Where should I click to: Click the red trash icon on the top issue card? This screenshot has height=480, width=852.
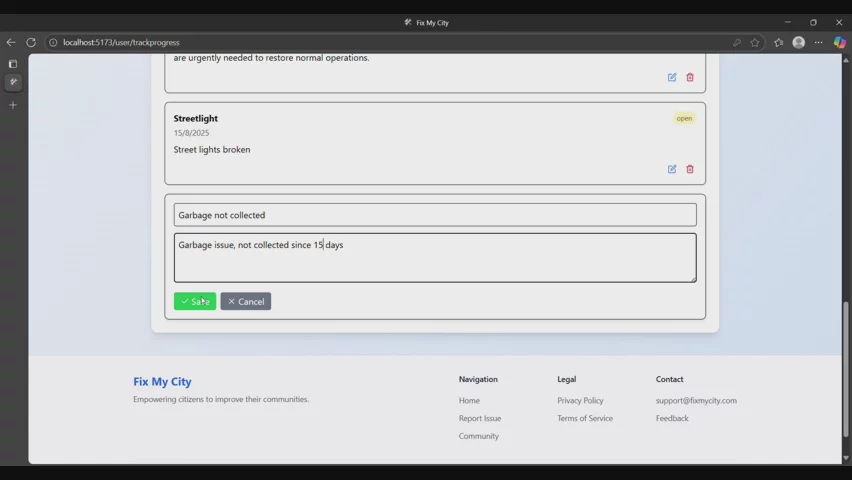pos(690,77)
